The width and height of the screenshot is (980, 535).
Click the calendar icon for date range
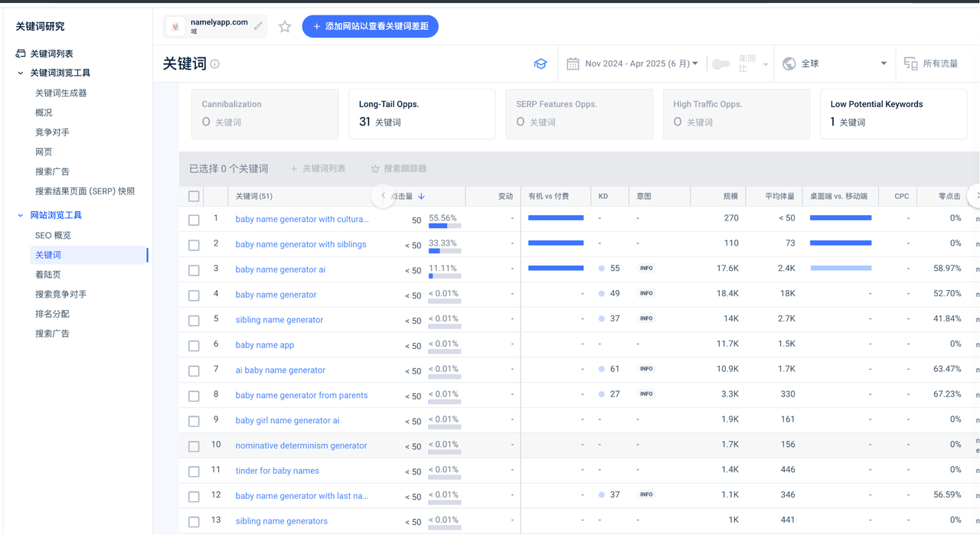573,64
